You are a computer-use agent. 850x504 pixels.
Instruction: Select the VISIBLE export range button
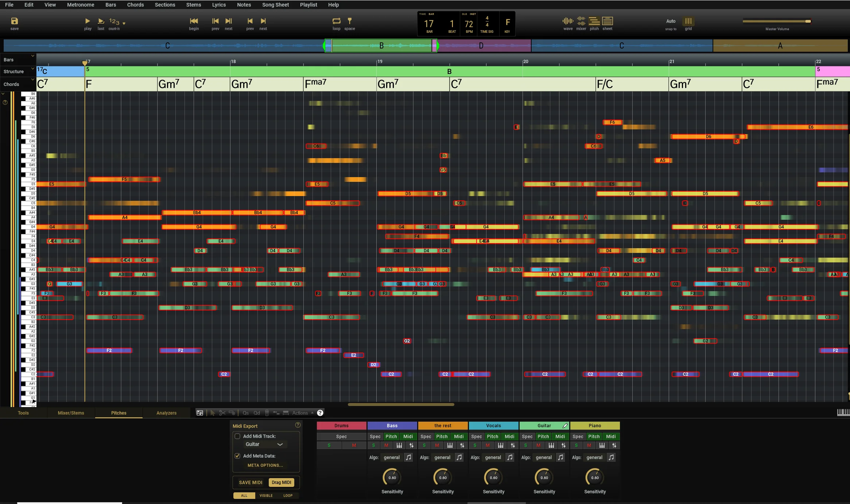(266, 496)
